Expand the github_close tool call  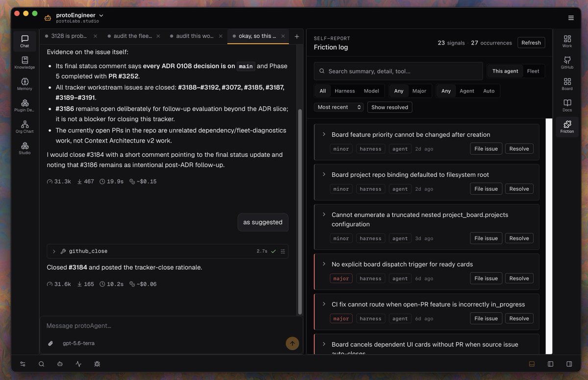[54, 251]
